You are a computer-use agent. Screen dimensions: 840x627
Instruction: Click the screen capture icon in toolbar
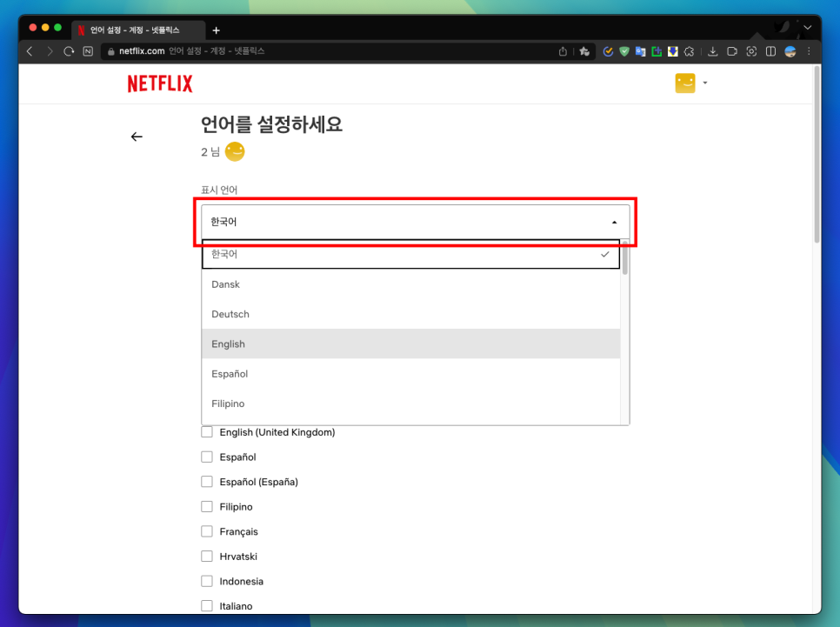tap(751, 51)
